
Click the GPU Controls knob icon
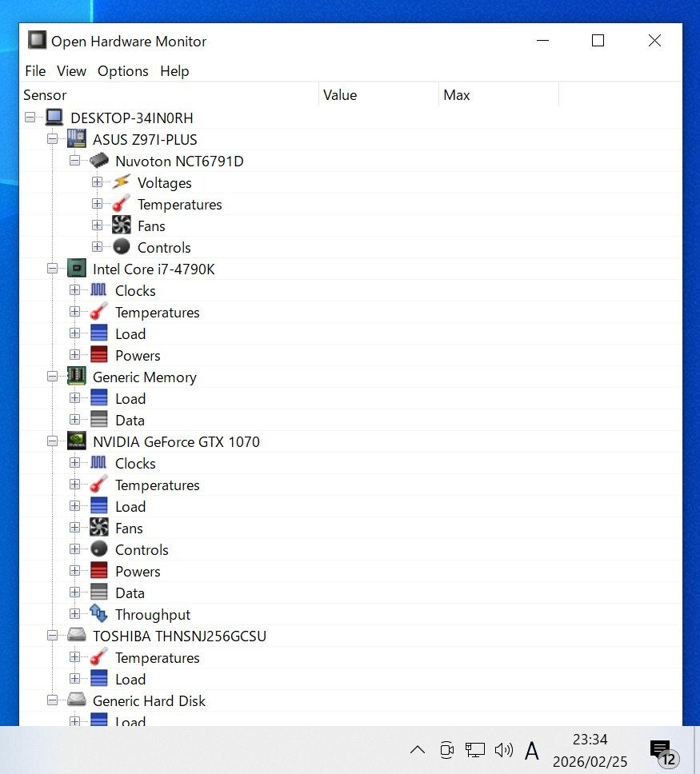click(x=99, y=549)
